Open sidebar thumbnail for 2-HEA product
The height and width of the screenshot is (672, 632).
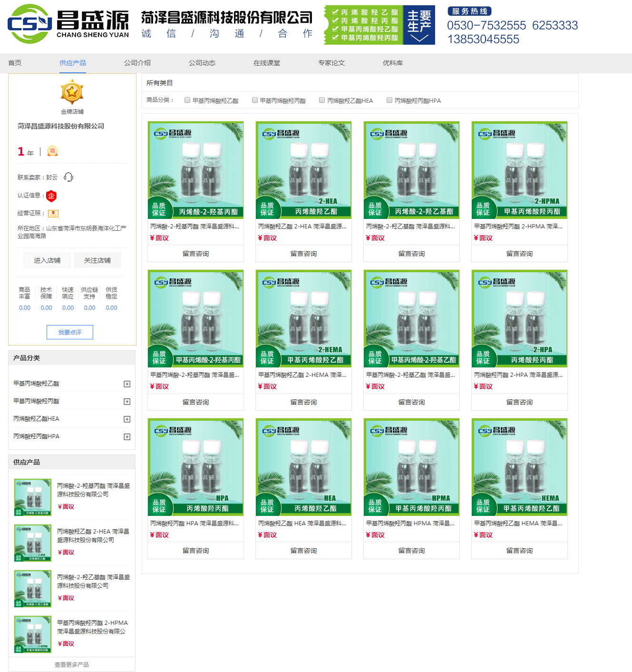pos(33,543)
